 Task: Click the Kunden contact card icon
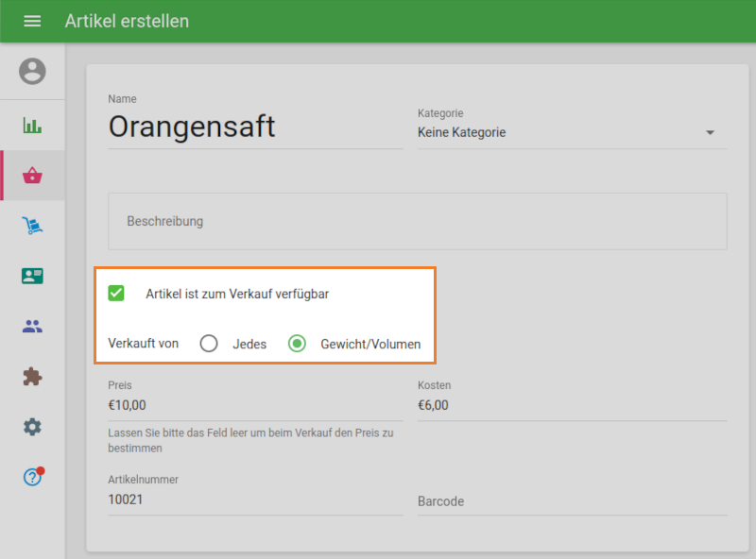tap(31, 276)
